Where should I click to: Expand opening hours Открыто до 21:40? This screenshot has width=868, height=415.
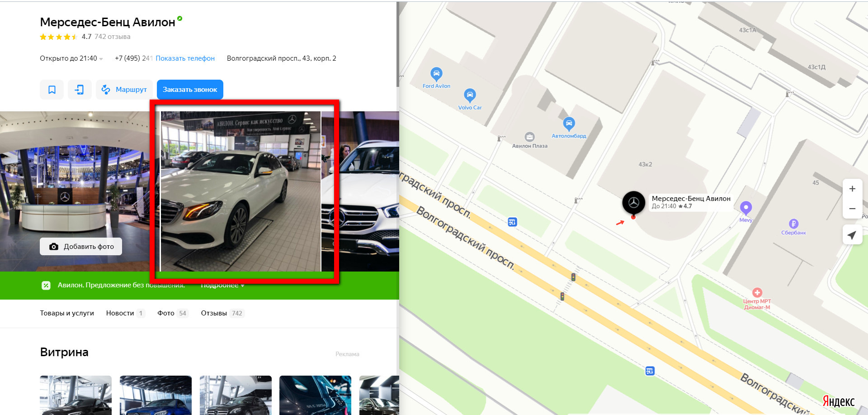point(71,58)
